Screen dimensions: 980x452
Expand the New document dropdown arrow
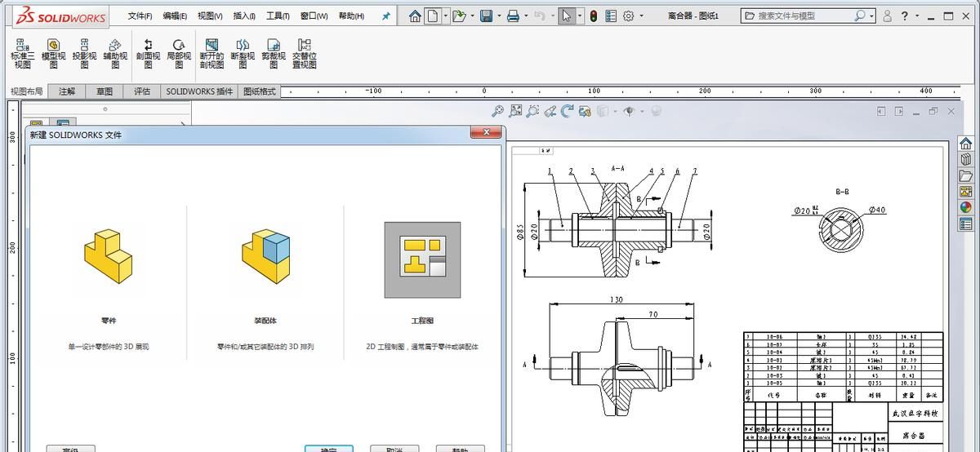(x=445, y=16)
